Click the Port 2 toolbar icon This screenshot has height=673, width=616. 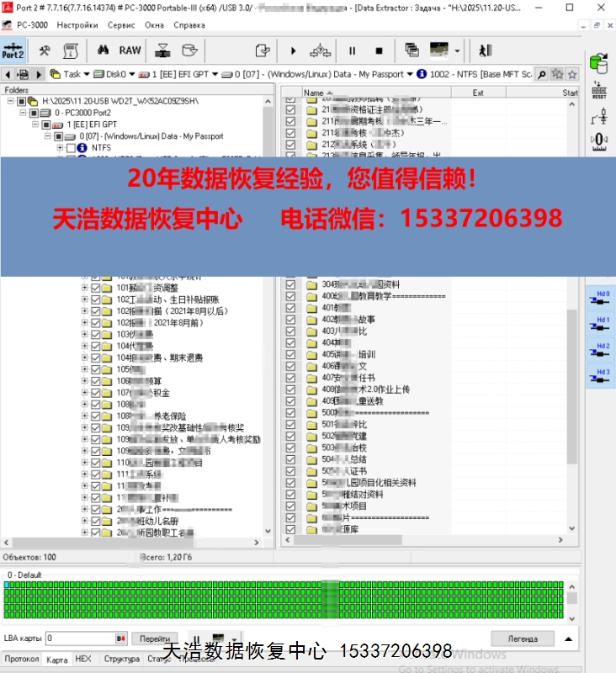tap(13, 50)
